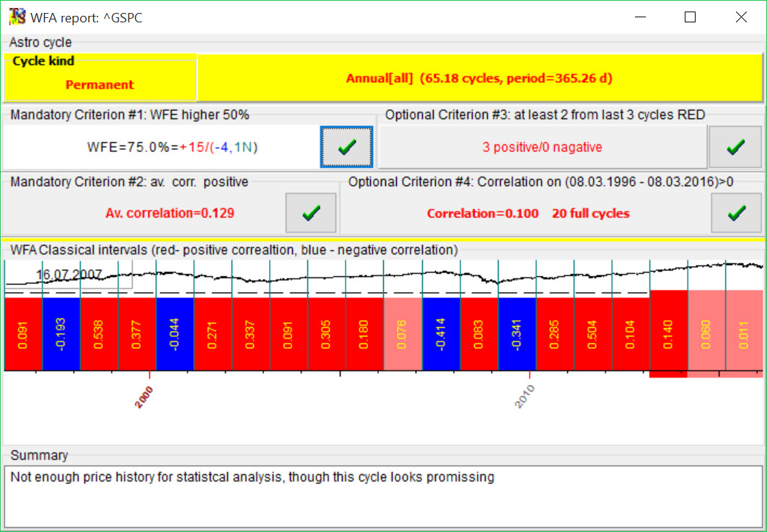The height and width of the screenshot is (532, 767).
Task: Click the green checkmark for Mandatory Criterion #2
Action: (x=311, y=213)
